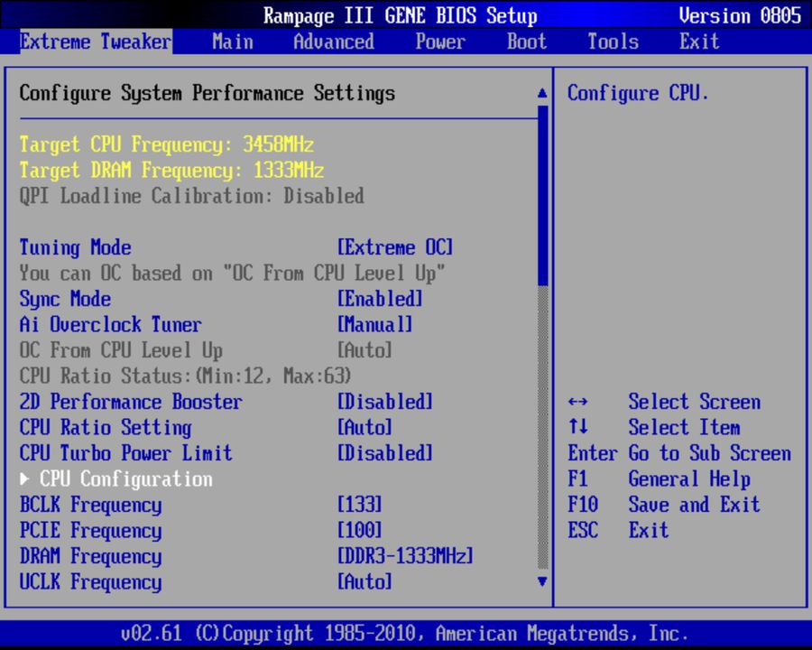Screen dimensions: 812x650
Task: Open the Tools tab
Action: [613, 42]
